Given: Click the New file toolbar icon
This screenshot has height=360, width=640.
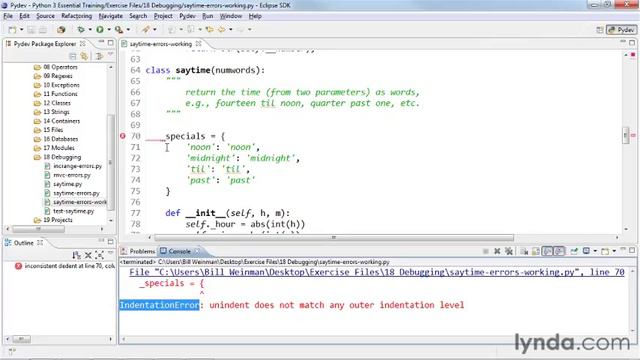Looking at the screenshot, I should tap(12, 29).
